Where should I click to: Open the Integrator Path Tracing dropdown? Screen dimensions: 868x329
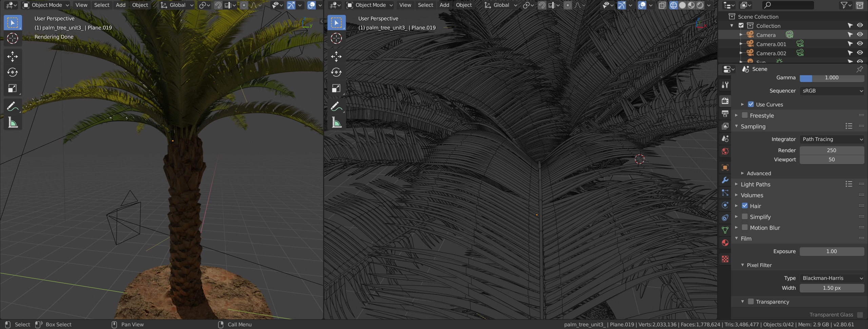click(831, 139)
